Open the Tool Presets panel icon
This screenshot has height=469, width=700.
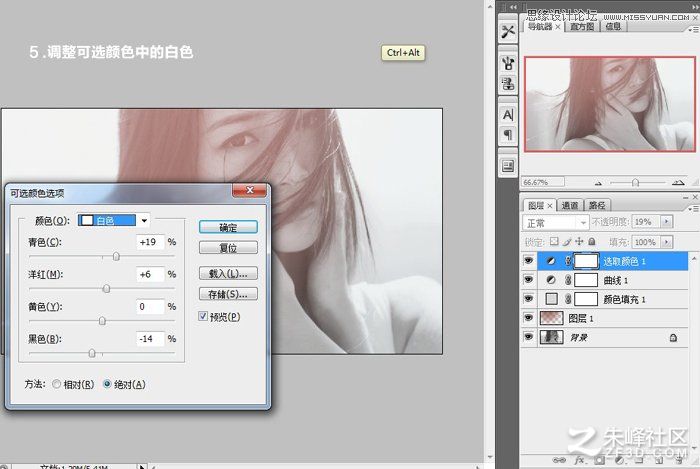(508, 32)
